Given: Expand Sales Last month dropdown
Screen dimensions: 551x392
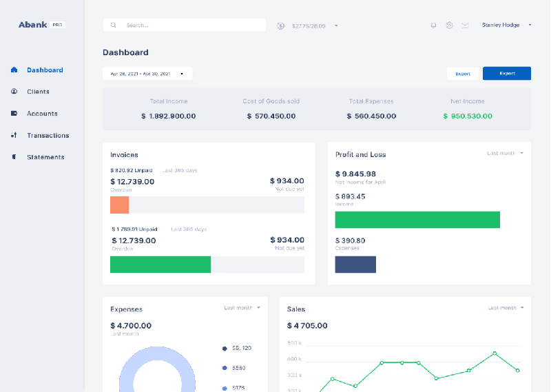Looking at the screenshot, I should pyautogui.click(x=506, y=308).
